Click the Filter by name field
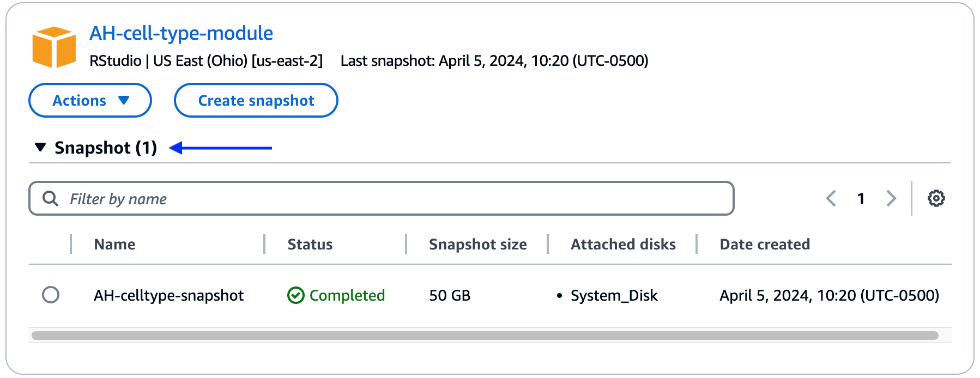 pos(382,198)
